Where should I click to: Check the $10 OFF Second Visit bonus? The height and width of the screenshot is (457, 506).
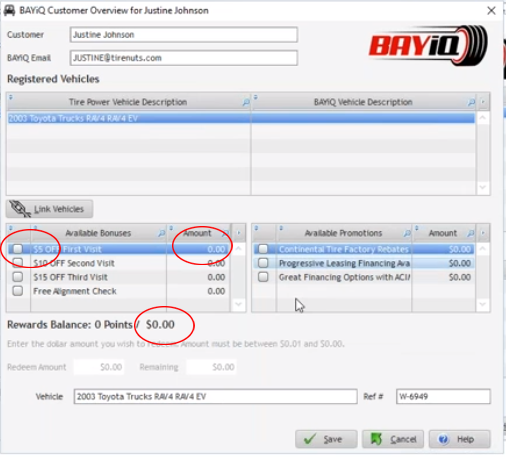tap(18, 263)
